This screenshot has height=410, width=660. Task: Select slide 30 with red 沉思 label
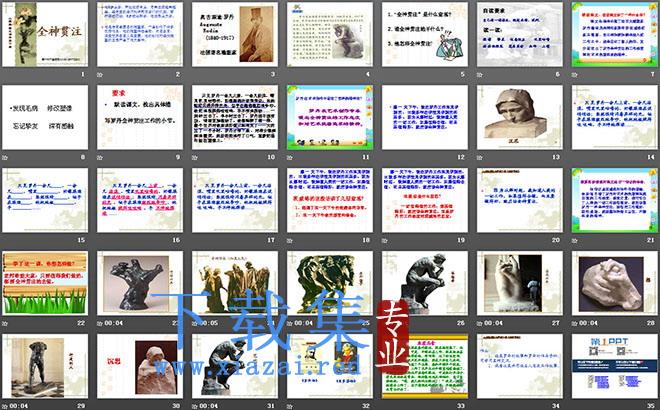coord(140,366)
